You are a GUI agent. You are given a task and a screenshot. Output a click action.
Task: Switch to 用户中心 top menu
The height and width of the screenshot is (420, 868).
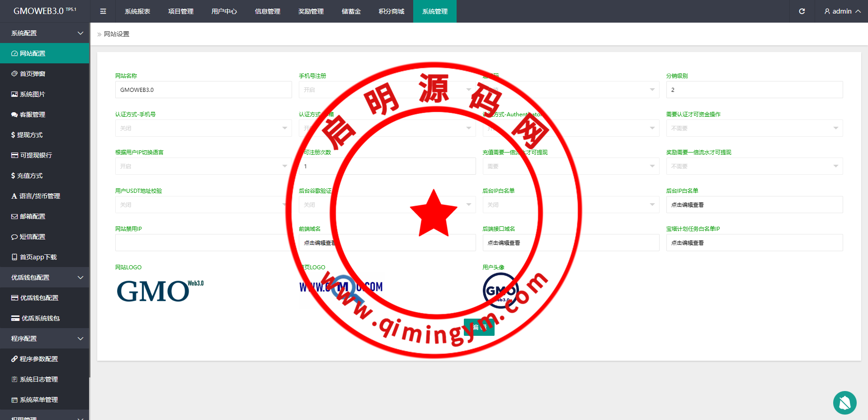coord(224,11)
